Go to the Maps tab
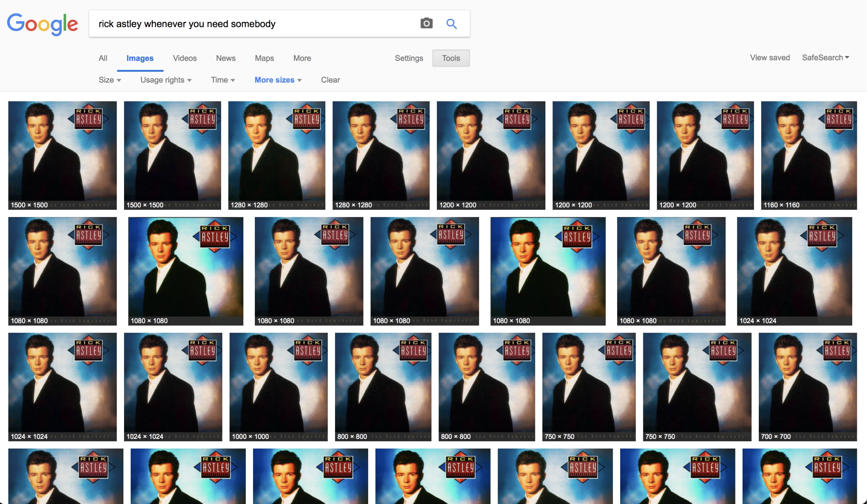 [x=264, y=58]
